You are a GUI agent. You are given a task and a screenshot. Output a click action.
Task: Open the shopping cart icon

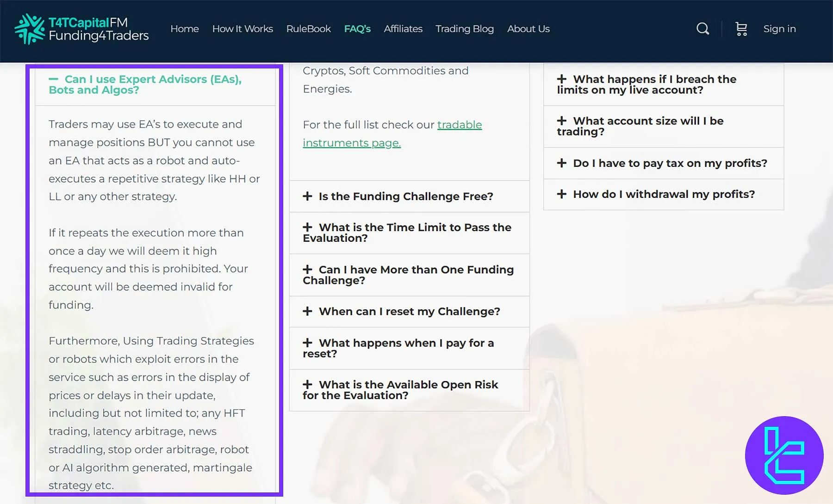coord(740,29)
